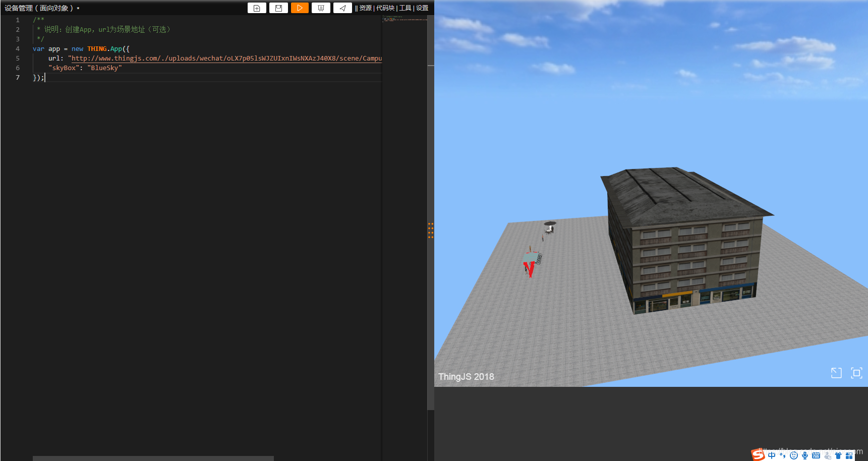Viewport: 868px width, 461px height.
Task: Place cursor on THING.App code line
Action: click(81, 49)
